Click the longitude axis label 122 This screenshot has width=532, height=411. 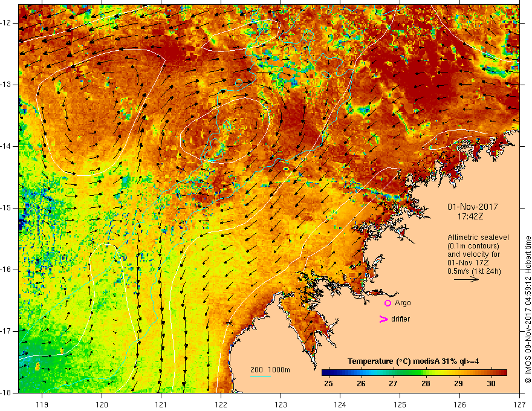click(x=221, y=404)
